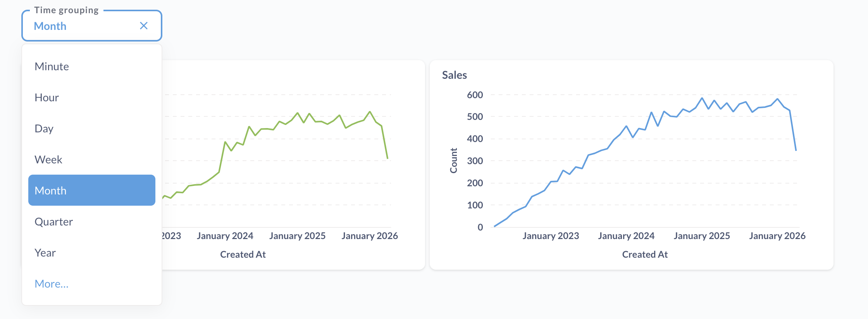Open the More... grouping options

tap(52, 284)
